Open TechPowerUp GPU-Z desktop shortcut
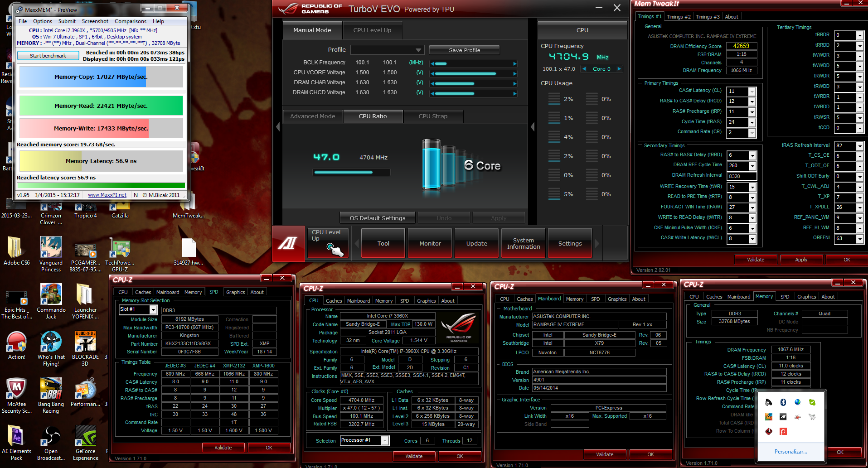Image resolution: width=868 pixels, height=468 pixels. 120,254
